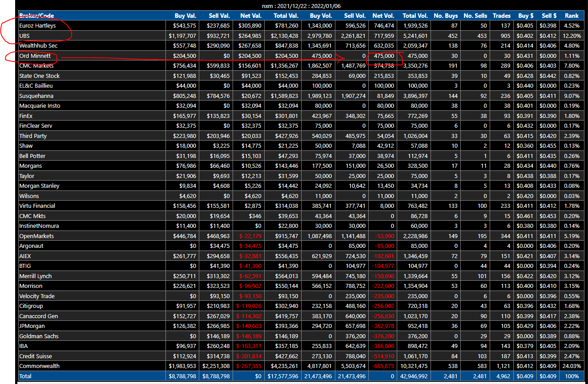Screen dimensions: 588x384
Task: Click the Morrison broker name
Action: (31, 286)
